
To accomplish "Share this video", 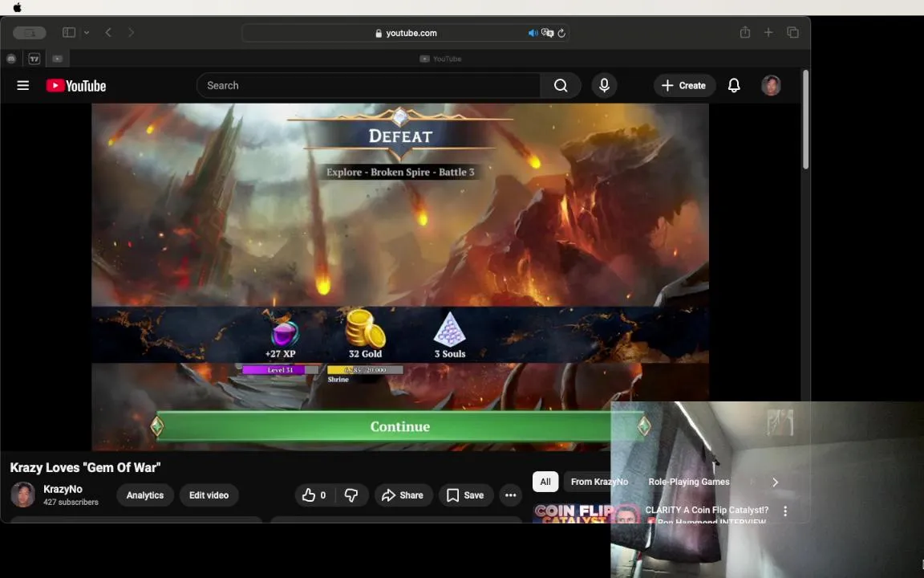I will click(403, 495).
